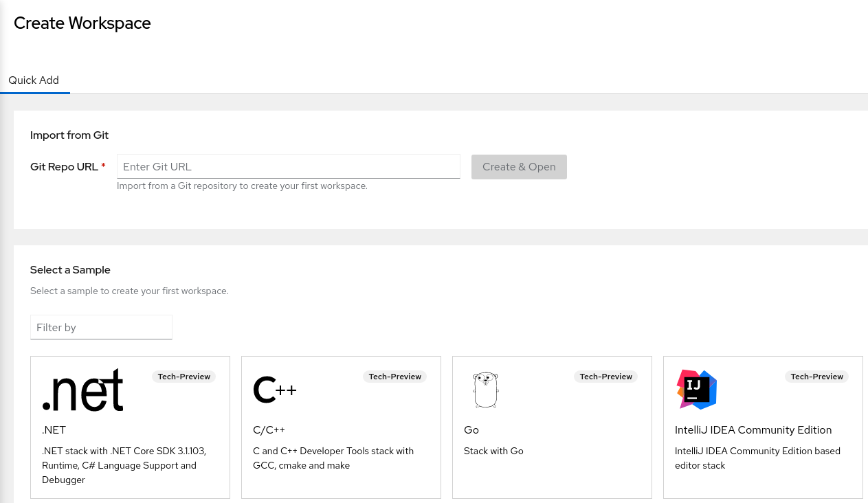Click the .NET Core SDK description text

(124, 465)
